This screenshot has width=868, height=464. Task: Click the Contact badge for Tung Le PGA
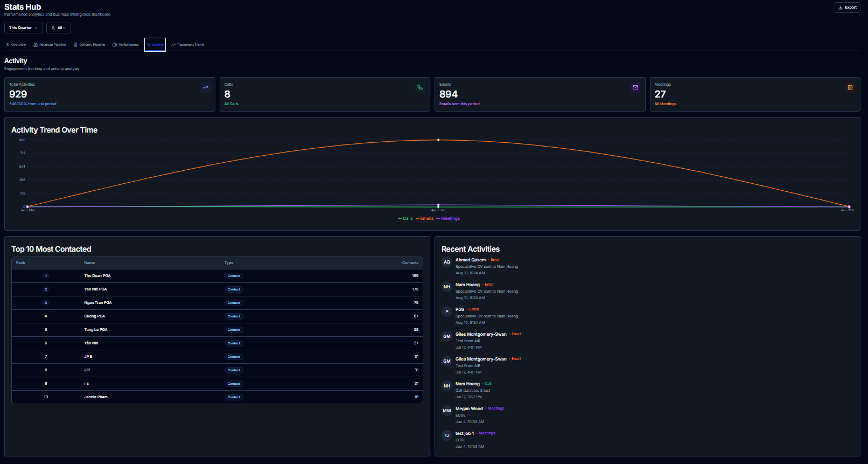(234, 330)
